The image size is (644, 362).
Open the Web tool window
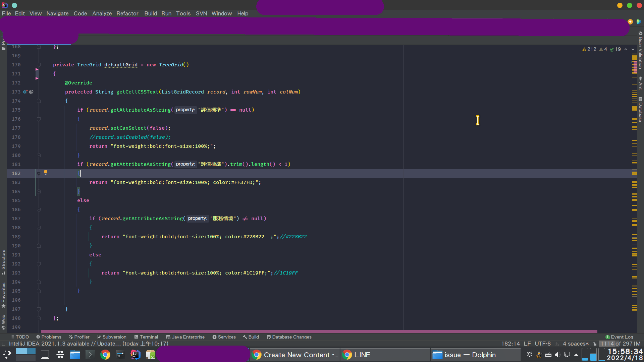click(x=3, y=322)
